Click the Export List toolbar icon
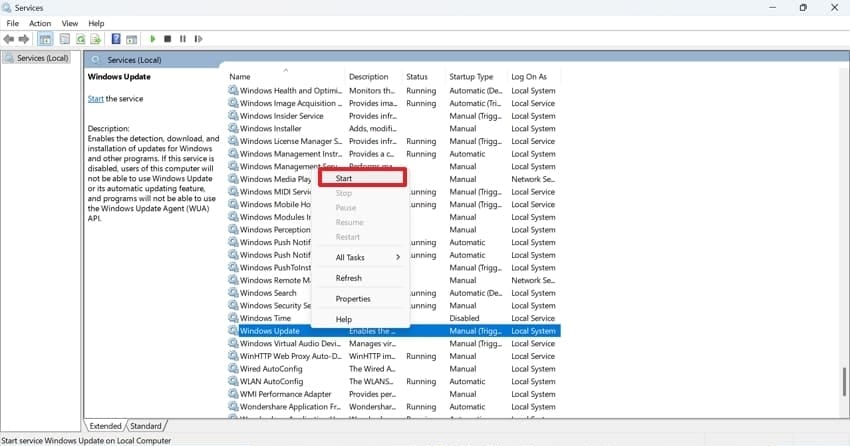The height and width of the screenshot is (446, 850). 95,39
